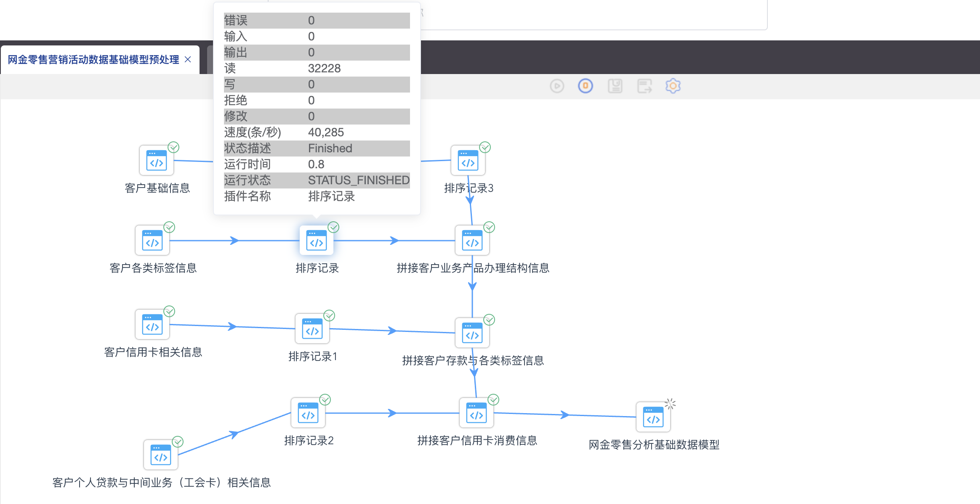The width and height of the screenshot is (980, 504).
Task: Click the 拼接客户存款与各类标签信息 node icon
Action: click(x=472, y=333)
